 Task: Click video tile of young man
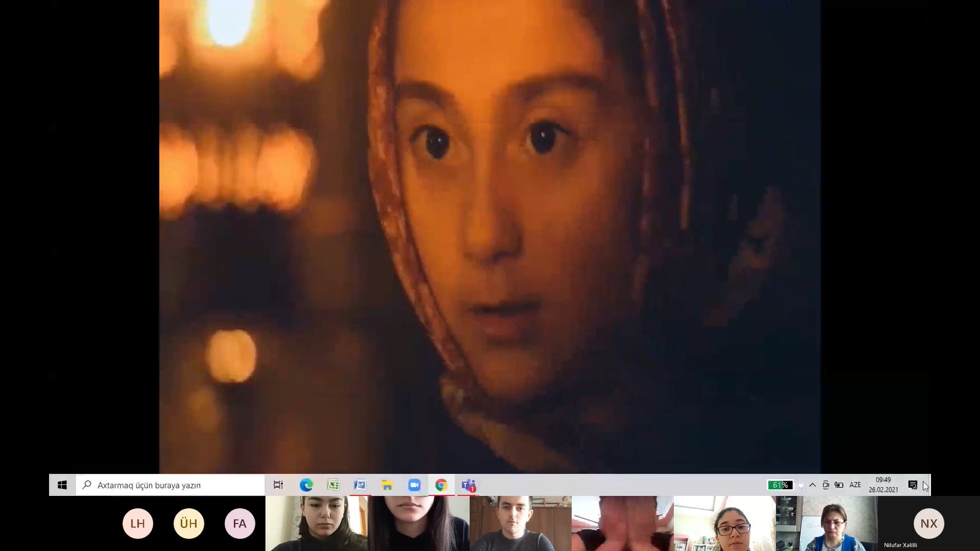point(521,523)
